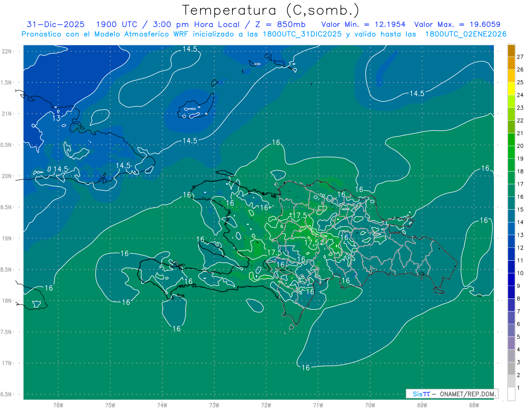Click the 72W longitude axis label
532x411 pixels.
pyautogui.click(x=266, y=405)
